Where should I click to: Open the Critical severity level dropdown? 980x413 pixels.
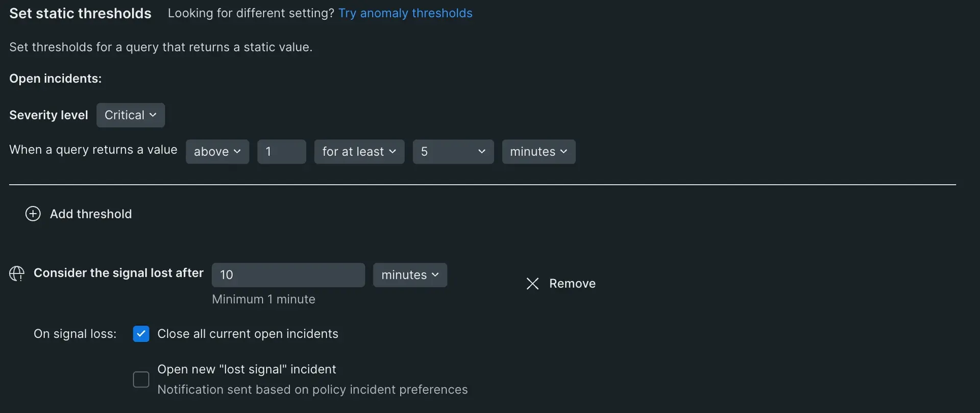click(130, 115)
